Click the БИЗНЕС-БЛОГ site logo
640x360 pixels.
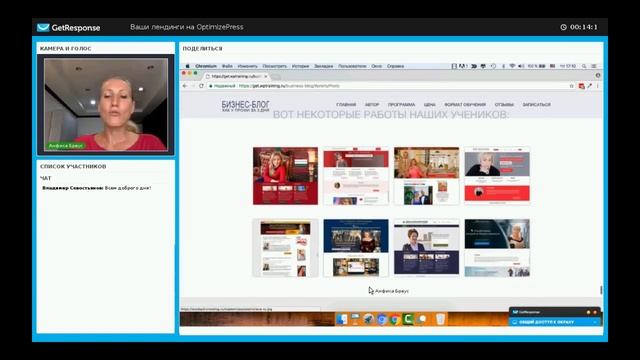[245, 106]
